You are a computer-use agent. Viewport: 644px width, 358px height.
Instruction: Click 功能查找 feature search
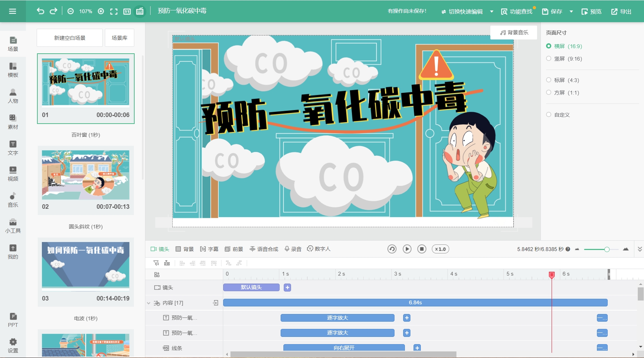517,11
